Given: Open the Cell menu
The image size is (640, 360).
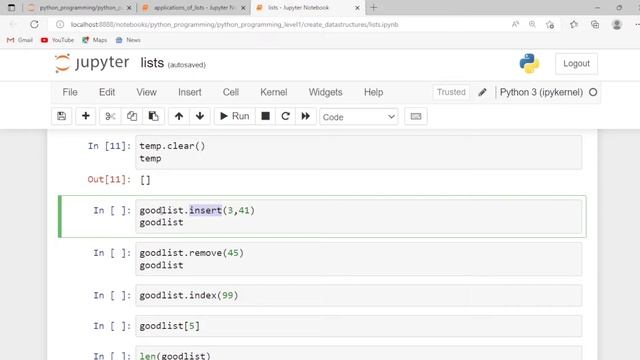Looking at the screenshot, I should 231,92.
